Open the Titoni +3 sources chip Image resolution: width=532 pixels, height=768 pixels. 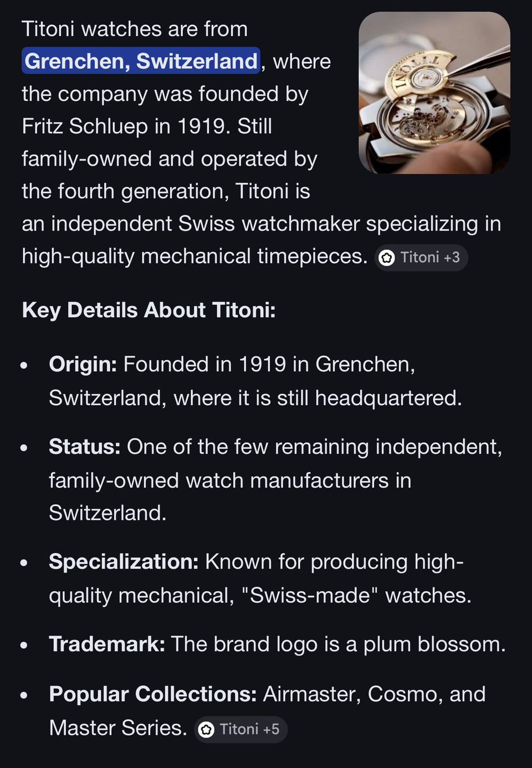pos(421,258)
